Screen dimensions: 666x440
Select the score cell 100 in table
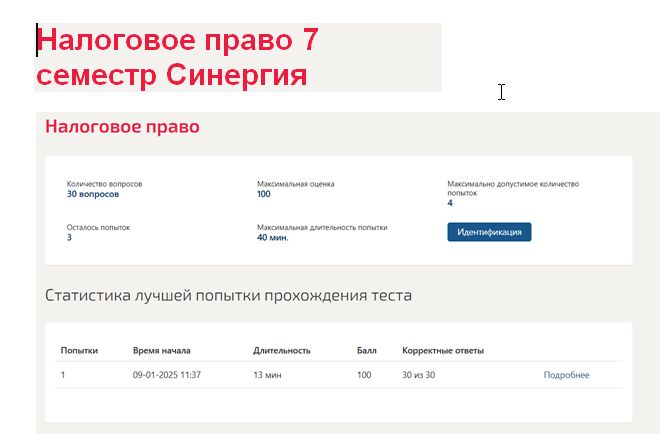(364, 375)
